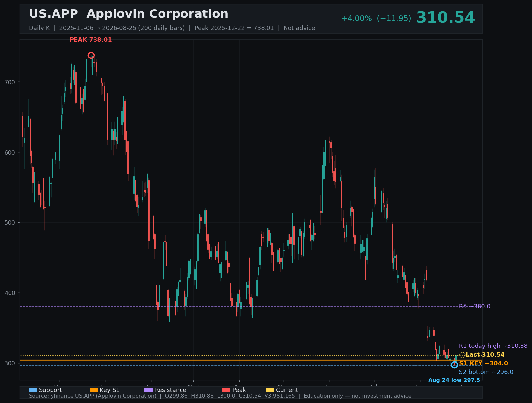Click the red PEAK circle marker on the chart

pyautogui.click(x=91, y=55)
